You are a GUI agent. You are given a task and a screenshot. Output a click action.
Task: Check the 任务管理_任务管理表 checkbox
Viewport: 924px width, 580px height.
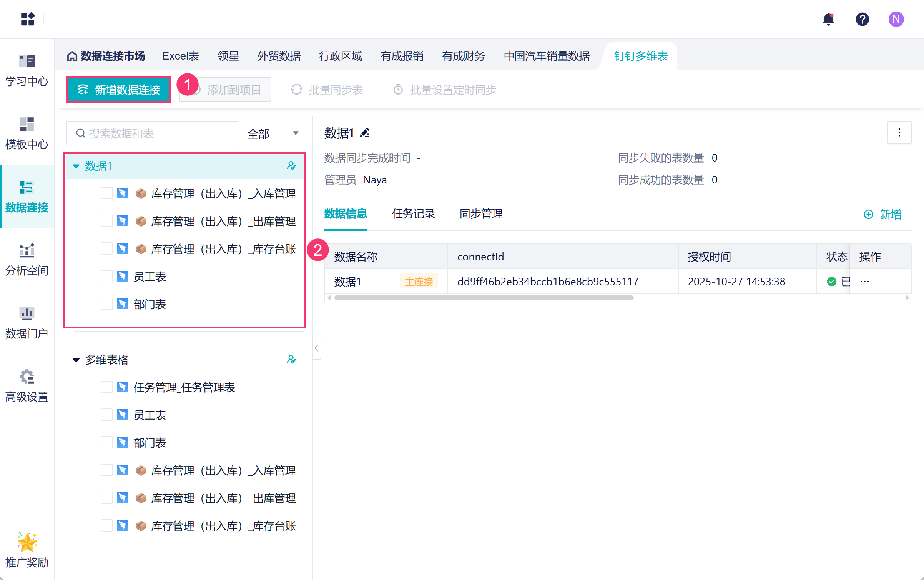tap(106, 387)
